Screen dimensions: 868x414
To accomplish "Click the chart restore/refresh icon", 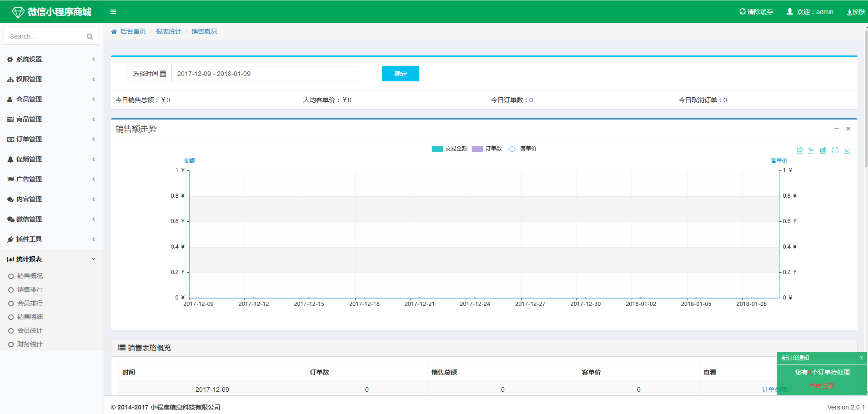I will [835, 150].
